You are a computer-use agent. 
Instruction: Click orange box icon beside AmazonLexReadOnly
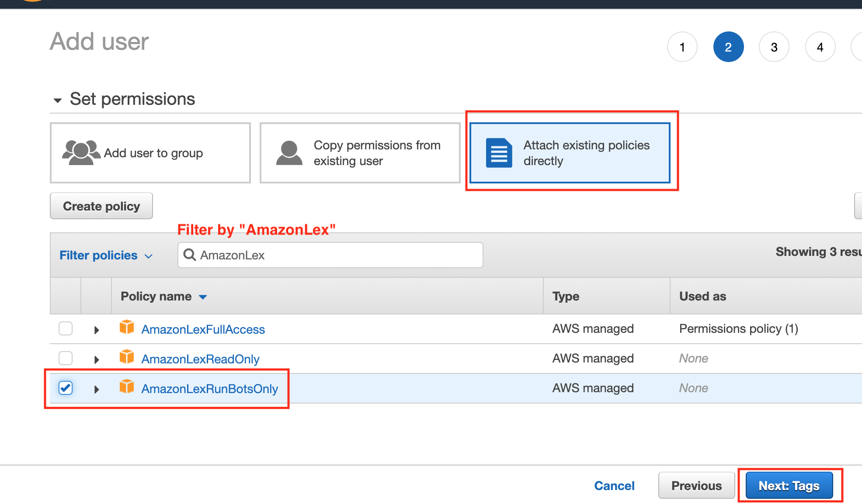pyautogui.click(x=127, y=357)
